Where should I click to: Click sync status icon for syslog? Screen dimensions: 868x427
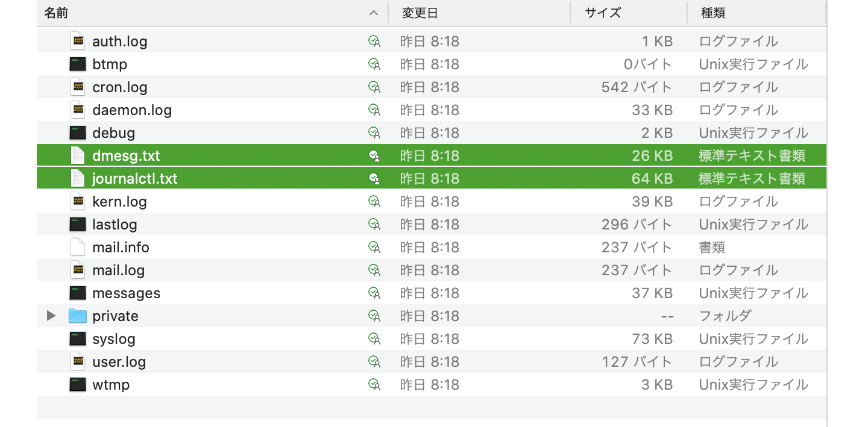pyautogui.click(x=374, y=339)
